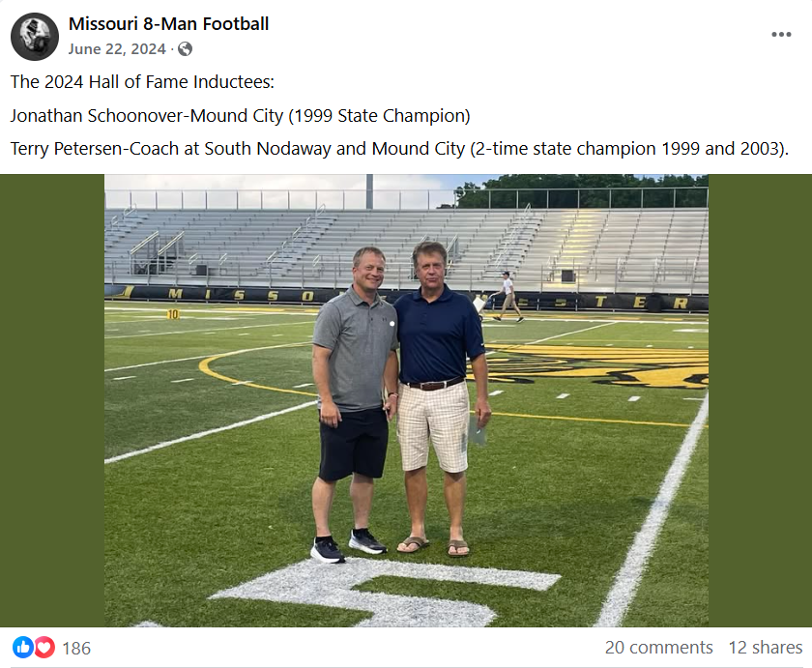The width and height of the screenshot is (812, 668).
Task: Click the white painted number on the turf
Action: pyautogui.click(x=387, y=590)
